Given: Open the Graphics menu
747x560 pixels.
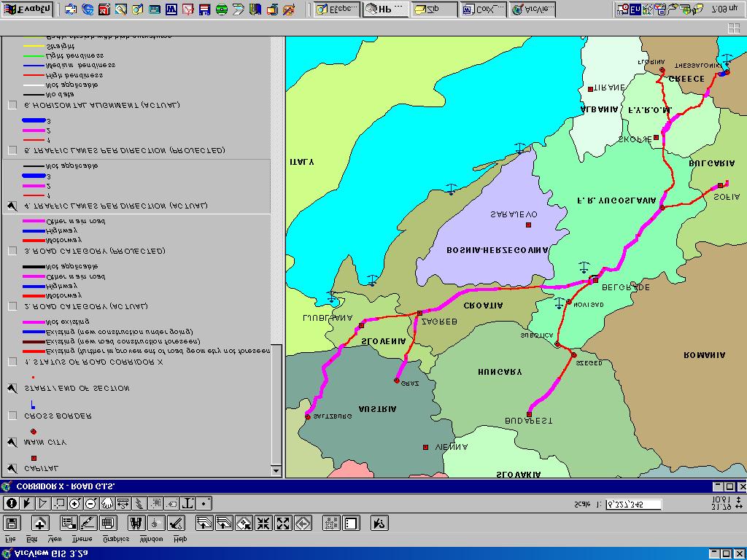Looking at the screenshot, I should (x=116, y=540).
